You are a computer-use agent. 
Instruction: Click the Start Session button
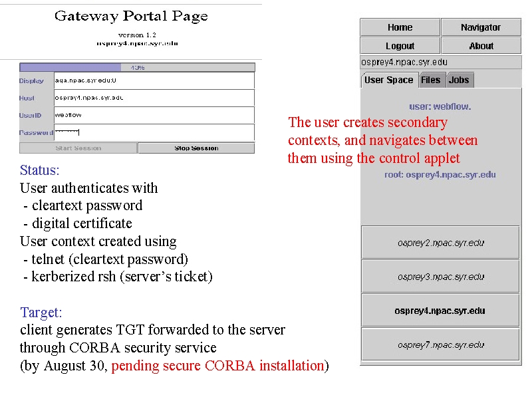coord(78,148)
